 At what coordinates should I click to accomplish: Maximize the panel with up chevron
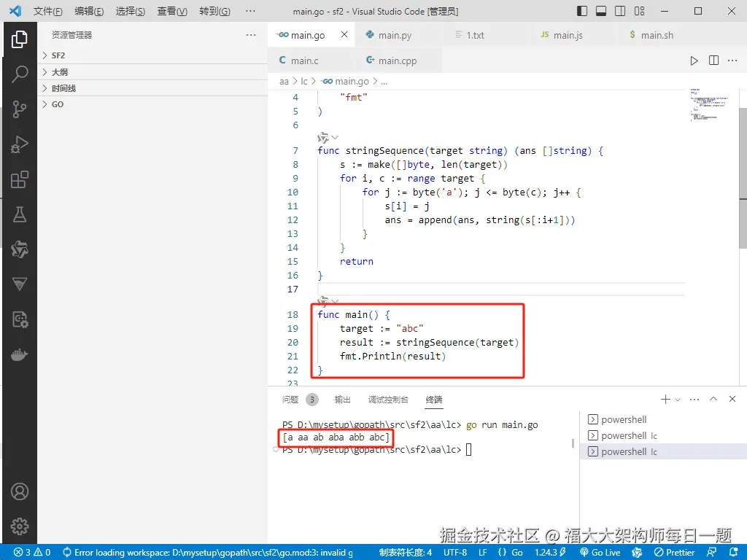click(x=713, y=399)
